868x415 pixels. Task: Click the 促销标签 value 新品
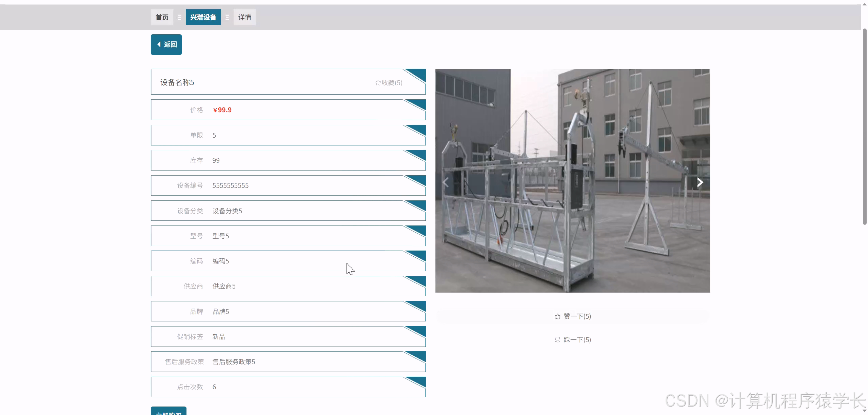[219, 337]
